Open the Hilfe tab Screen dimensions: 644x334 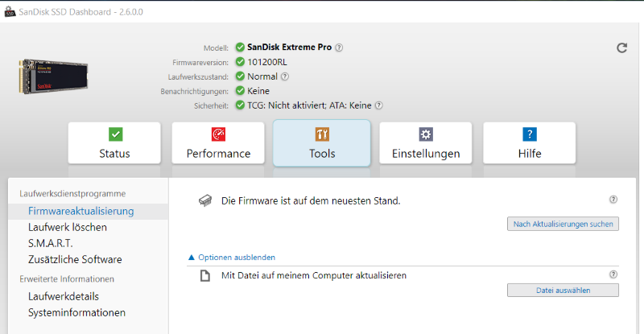(530, 143)
